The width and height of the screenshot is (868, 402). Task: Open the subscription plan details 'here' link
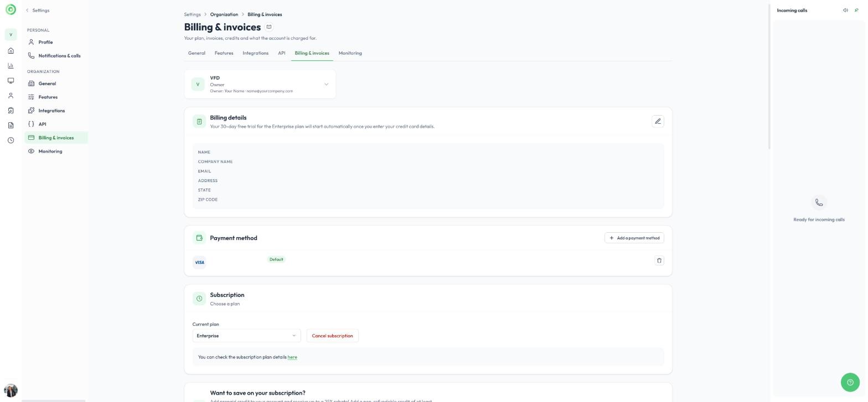click(x=292, y=357)
